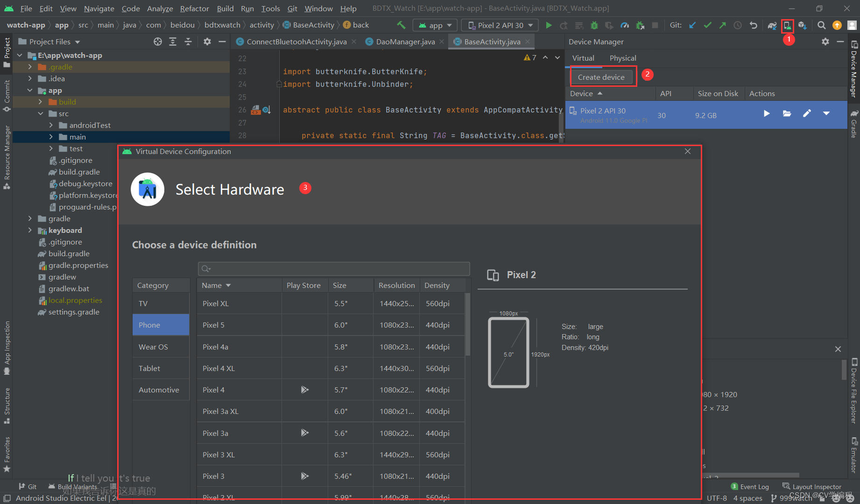Edit Pixel 2 API 30 pencil icon

pyautogui.click(x=807, y=113)
